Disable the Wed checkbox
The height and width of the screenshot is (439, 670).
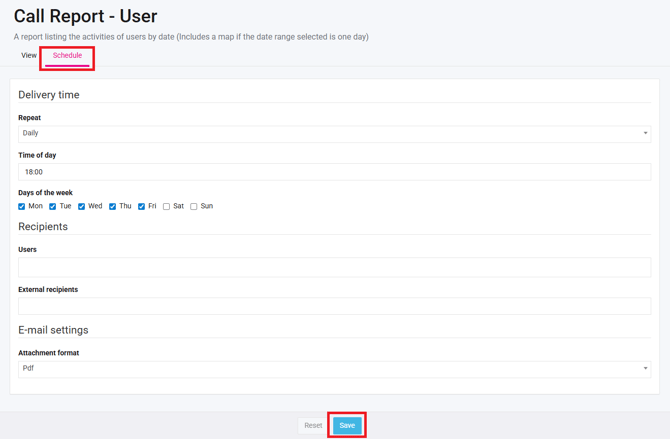pyautogui.click(x=82, y=207)
